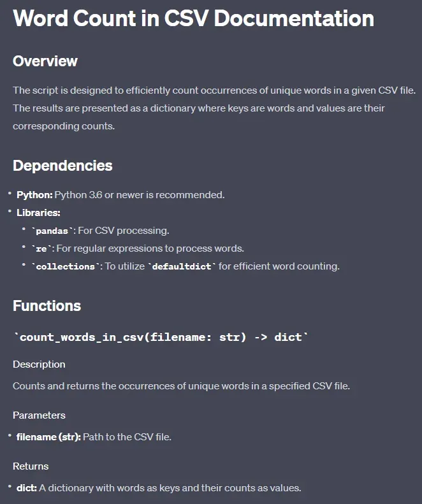
Task: Click the Parameters subheading
Action: tap(39, 415)
